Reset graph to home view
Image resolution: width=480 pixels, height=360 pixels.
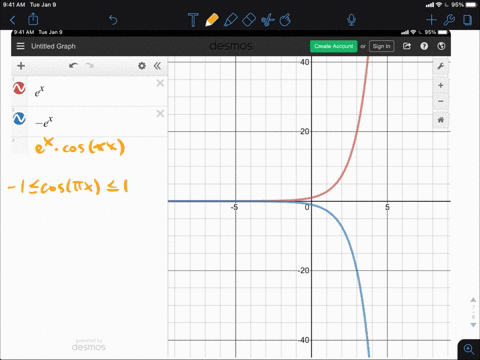tap(441, 120)
